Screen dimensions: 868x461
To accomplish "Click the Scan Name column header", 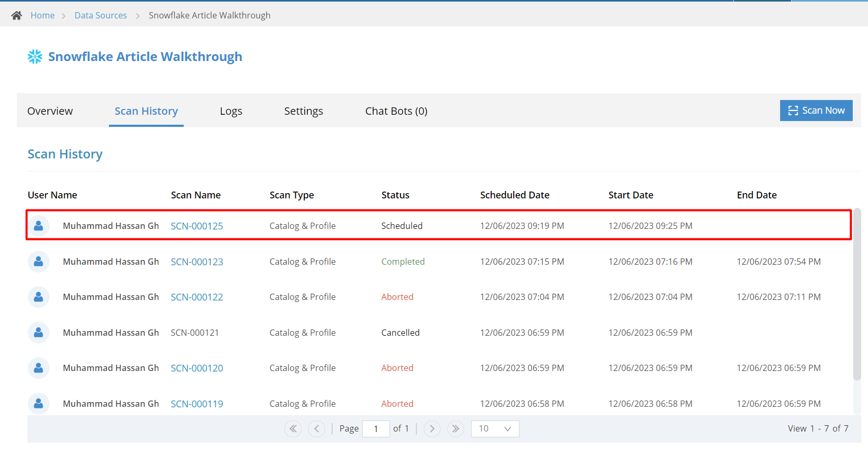I will point(196,195).
